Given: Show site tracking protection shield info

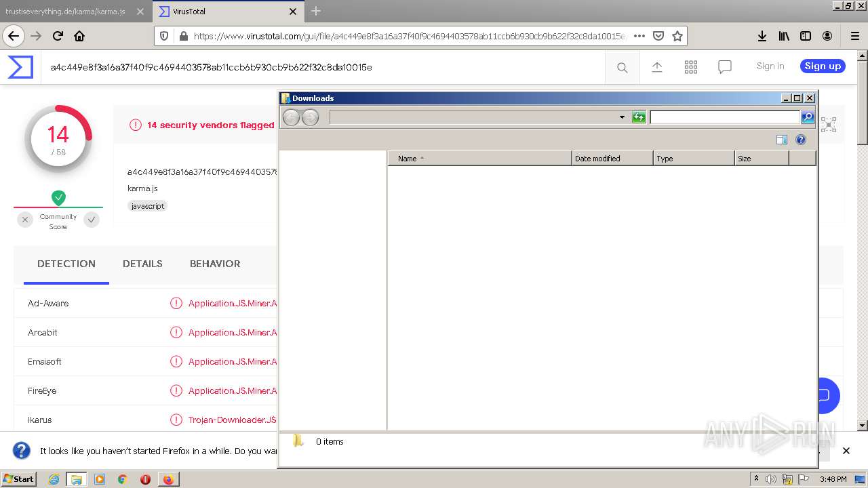Looking at the screenshot, I should (165, 36).
